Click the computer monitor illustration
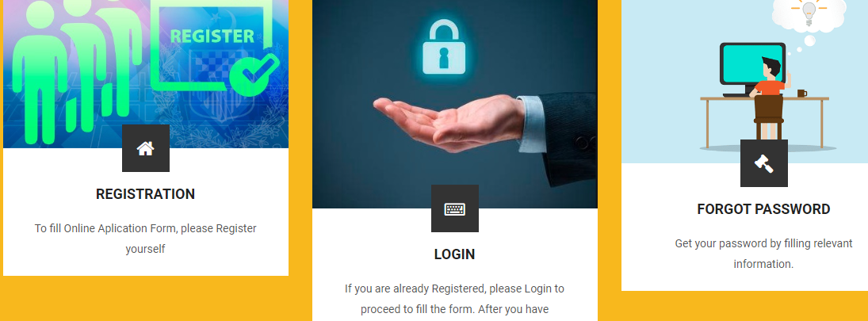The height and width of the screenshot is (321, 868). (x=752, y=67)
